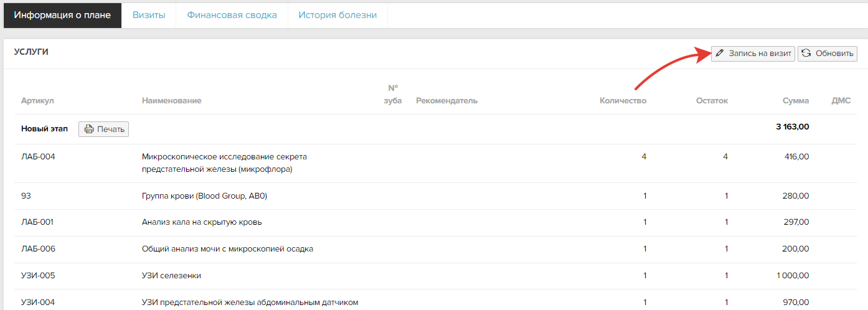Click the Остаток column header

click(712, 100)
